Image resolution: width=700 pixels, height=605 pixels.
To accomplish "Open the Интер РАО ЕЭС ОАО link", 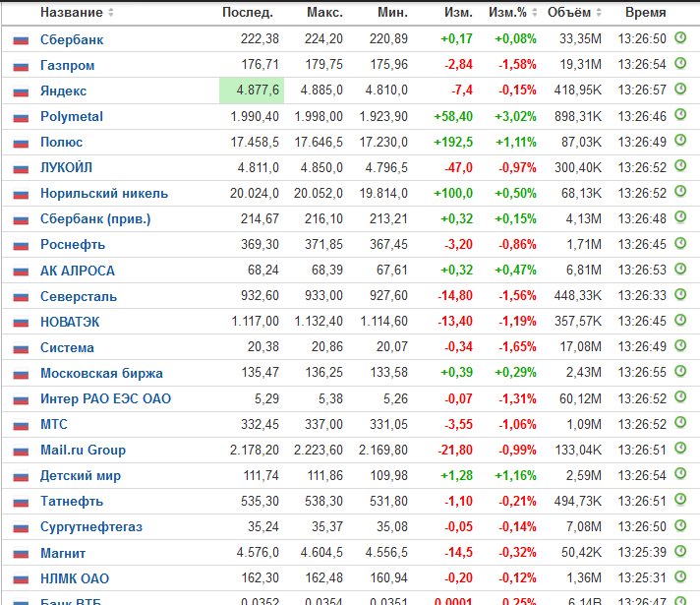I will 106,398.
